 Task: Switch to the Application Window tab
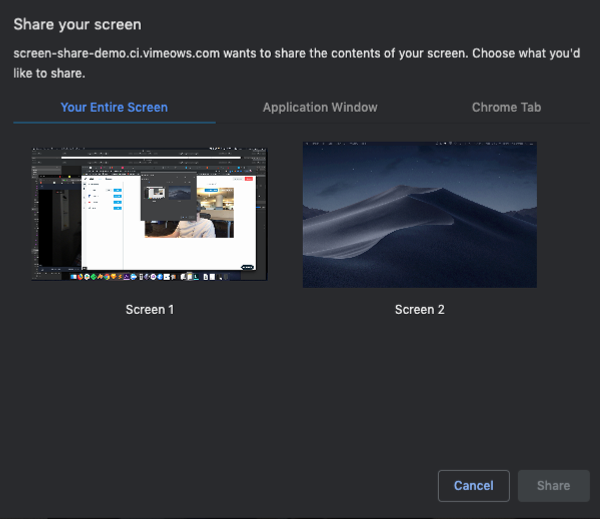(x=320, y=108)
